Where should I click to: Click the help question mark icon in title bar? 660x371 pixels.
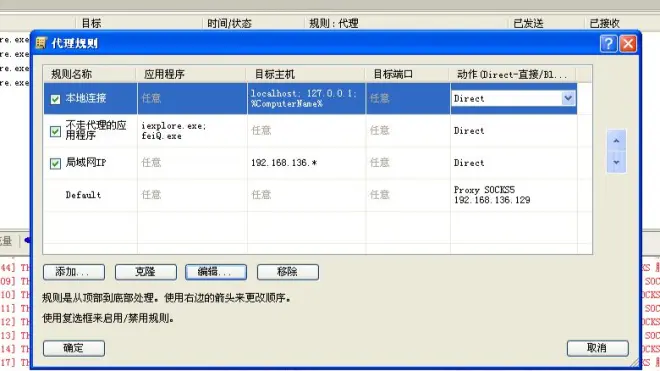(x=608, y=43)
